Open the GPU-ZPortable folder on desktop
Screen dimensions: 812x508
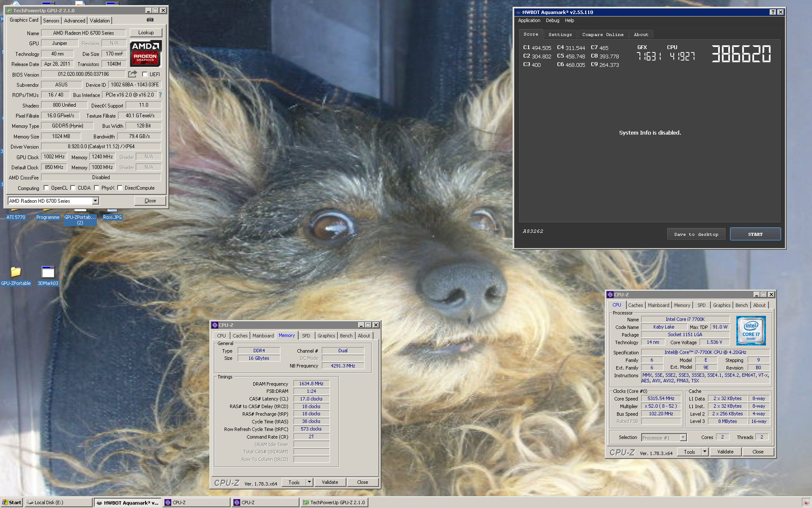(x=16, y=276)
